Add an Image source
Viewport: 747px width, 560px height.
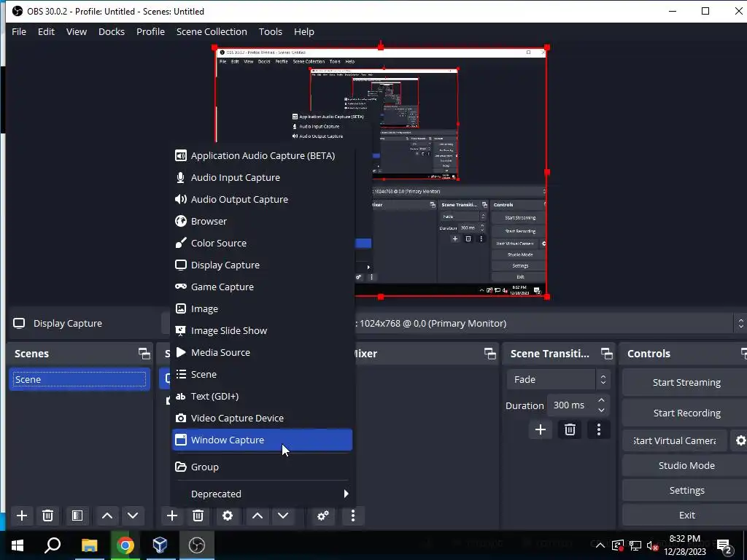[x=262, y=309]
